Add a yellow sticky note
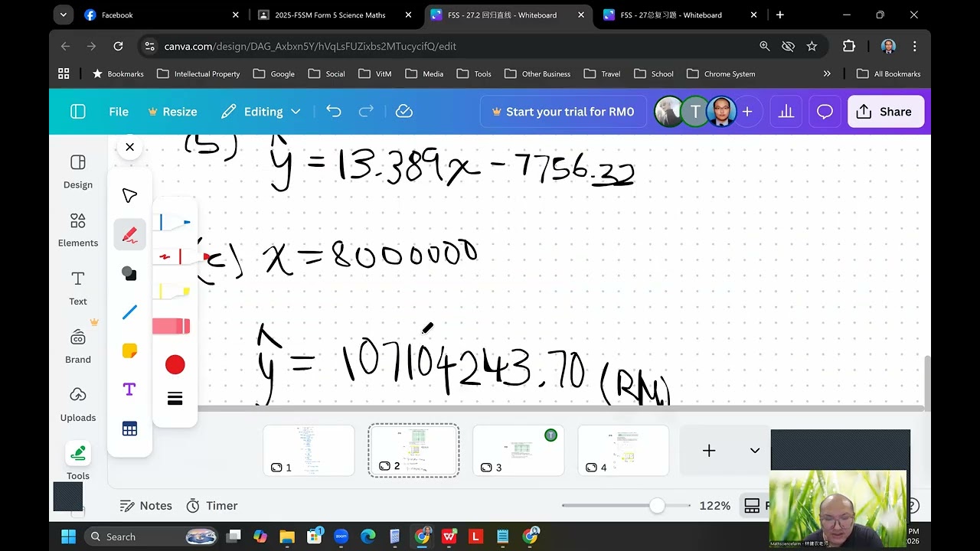This screenshot has height=551, width=980. click(129, 350)
